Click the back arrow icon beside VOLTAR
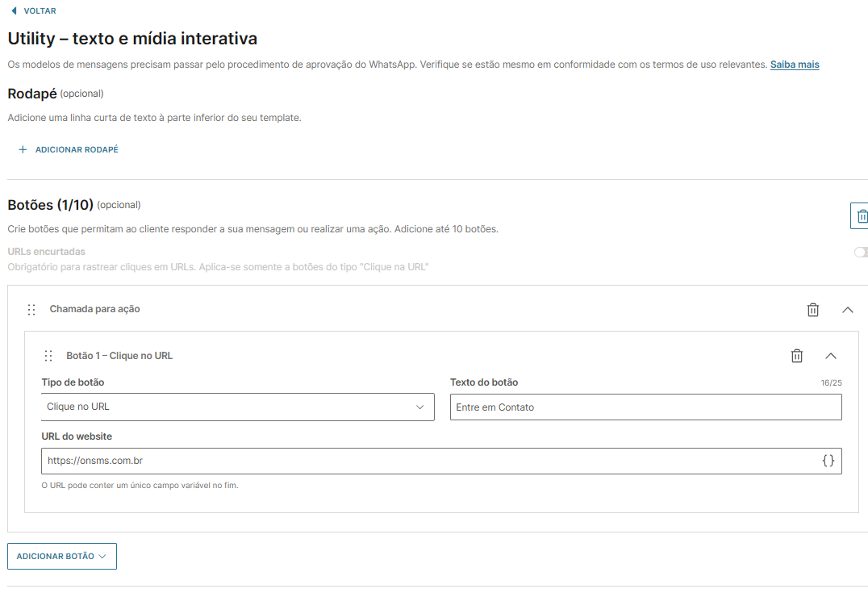The image size is (868, 593). coord(14,11)
